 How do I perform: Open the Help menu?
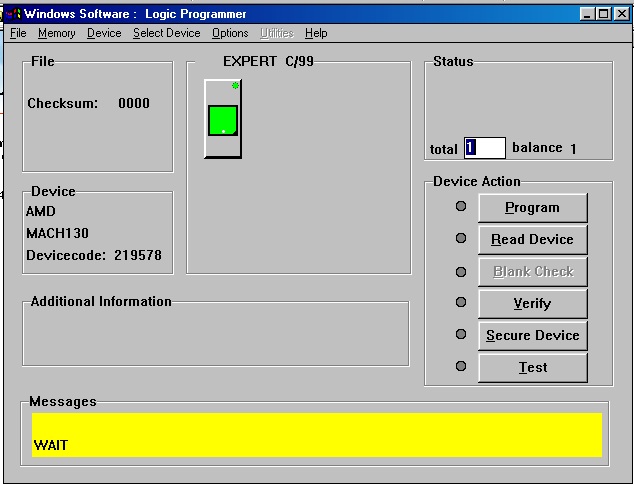pos(316,33)
